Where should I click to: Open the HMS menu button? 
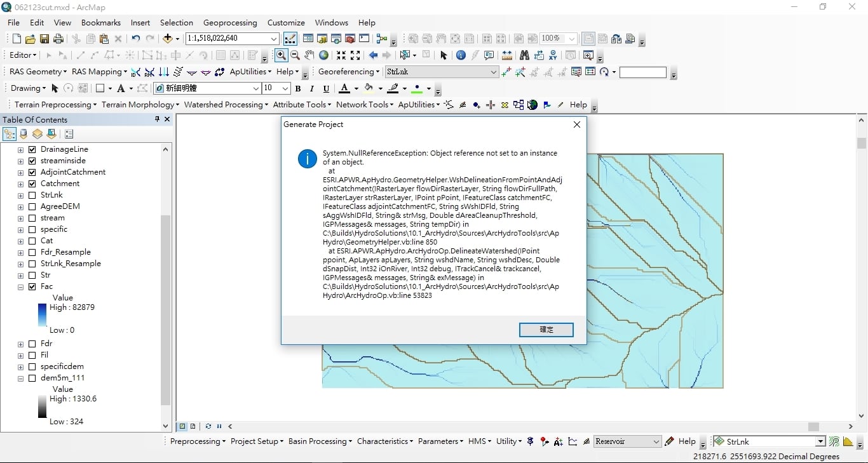(480, 441)
